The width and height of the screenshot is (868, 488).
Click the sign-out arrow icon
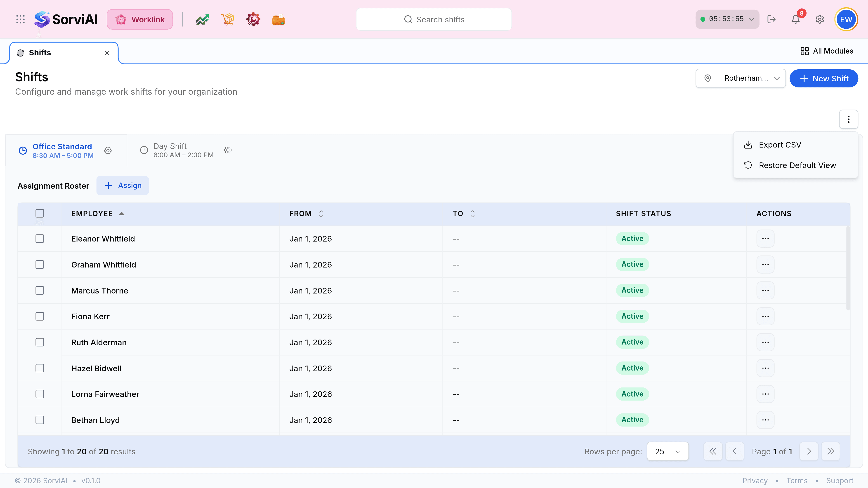771,19
